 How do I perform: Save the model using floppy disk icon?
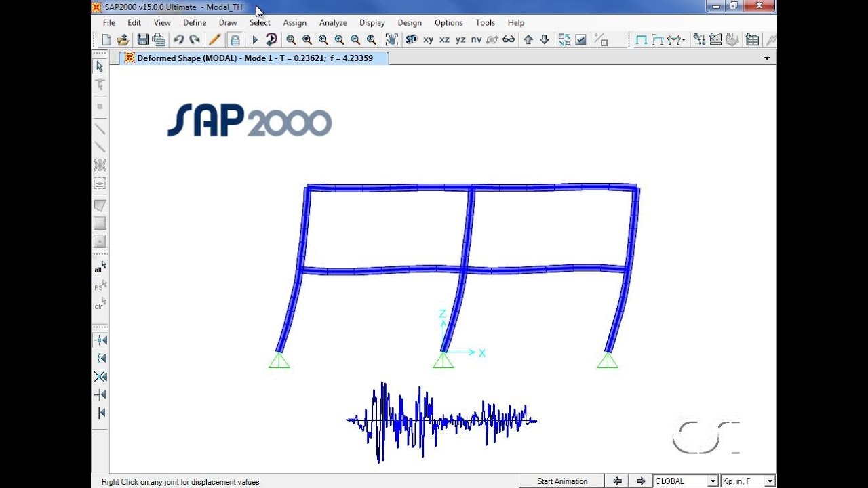tap(142, 40)
